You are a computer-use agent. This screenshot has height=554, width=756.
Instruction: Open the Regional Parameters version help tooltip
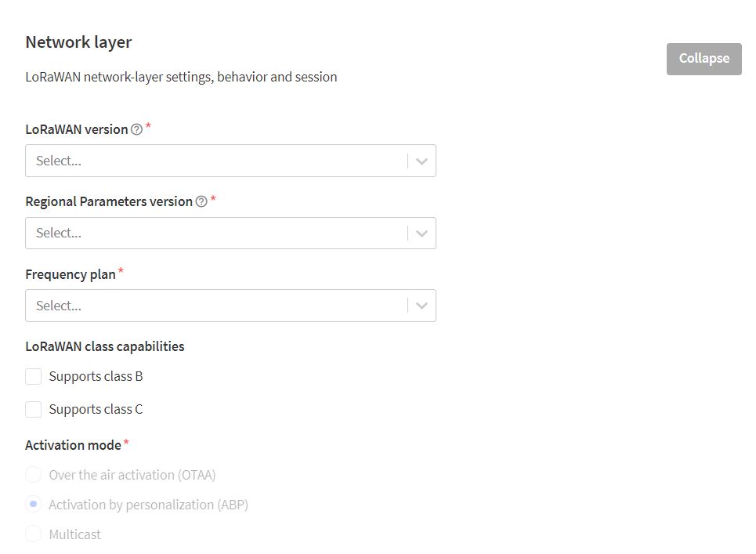202,201
